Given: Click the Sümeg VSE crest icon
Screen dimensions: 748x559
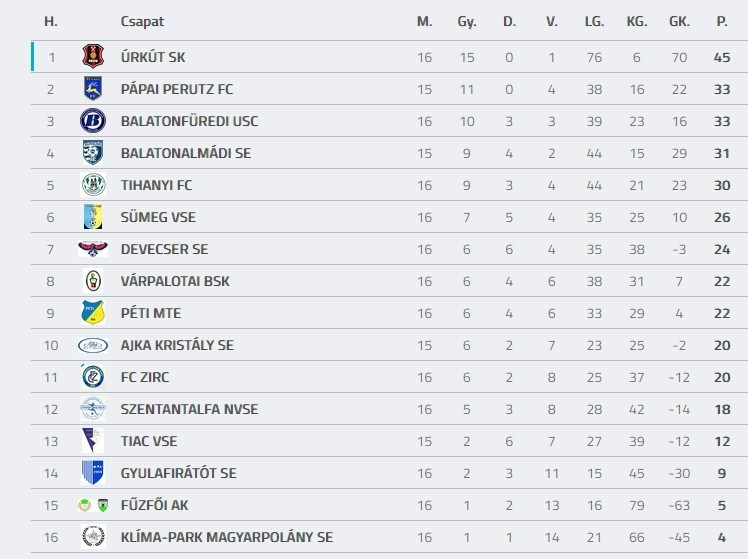Looking at the screenshot, I should [93, 217].
